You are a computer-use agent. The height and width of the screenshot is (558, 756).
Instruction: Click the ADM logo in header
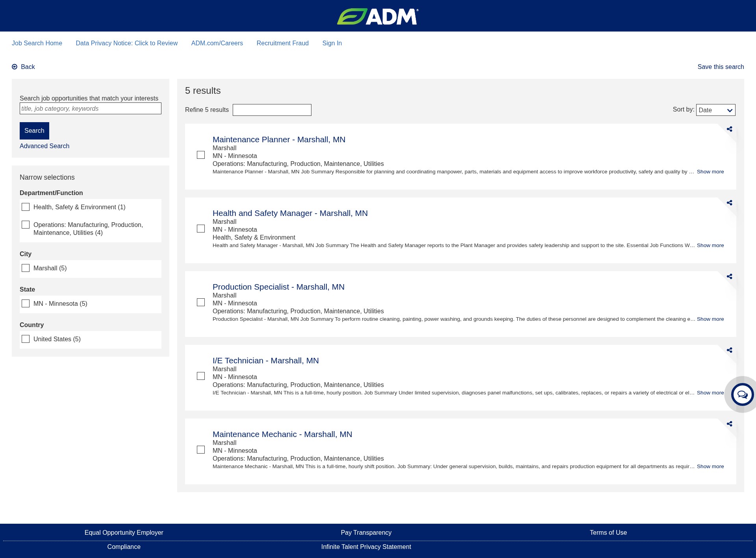pyautogui.click(x=378, y=17)
